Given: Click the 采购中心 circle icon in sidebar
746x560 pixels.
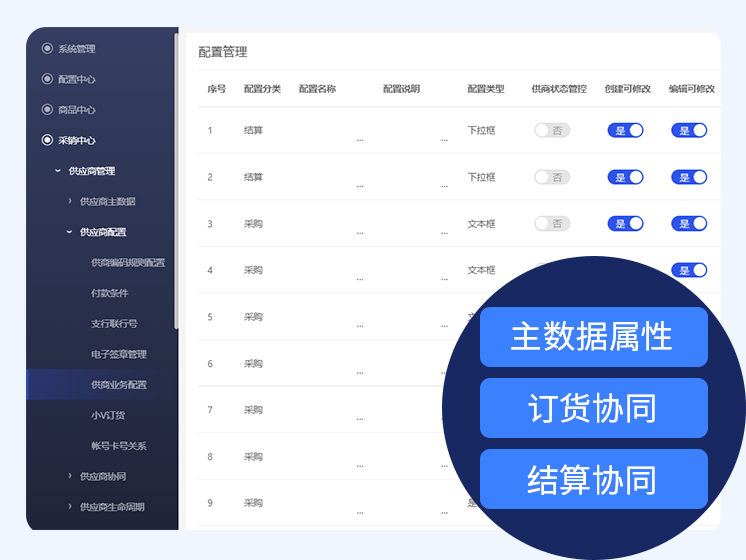Looking at the screenshot, I should (47, 141).
